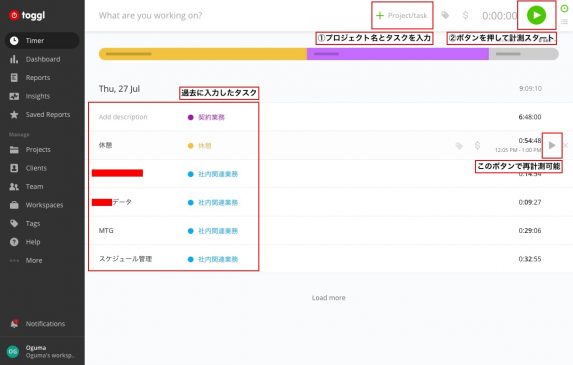Image resolution: width=573 pixels, height=365 pixels.
Task: Open Workspaces page
Action: (x=44, y=205)
